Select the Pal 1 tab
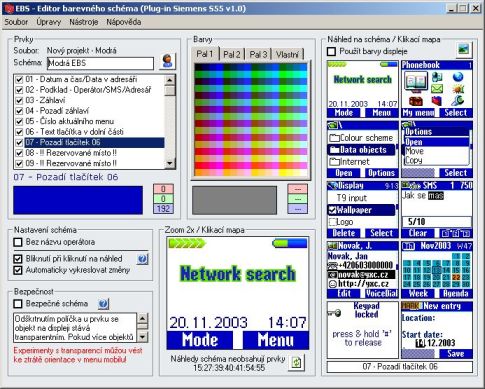Viewport: 485px width, 389px height. click(205, 54)
